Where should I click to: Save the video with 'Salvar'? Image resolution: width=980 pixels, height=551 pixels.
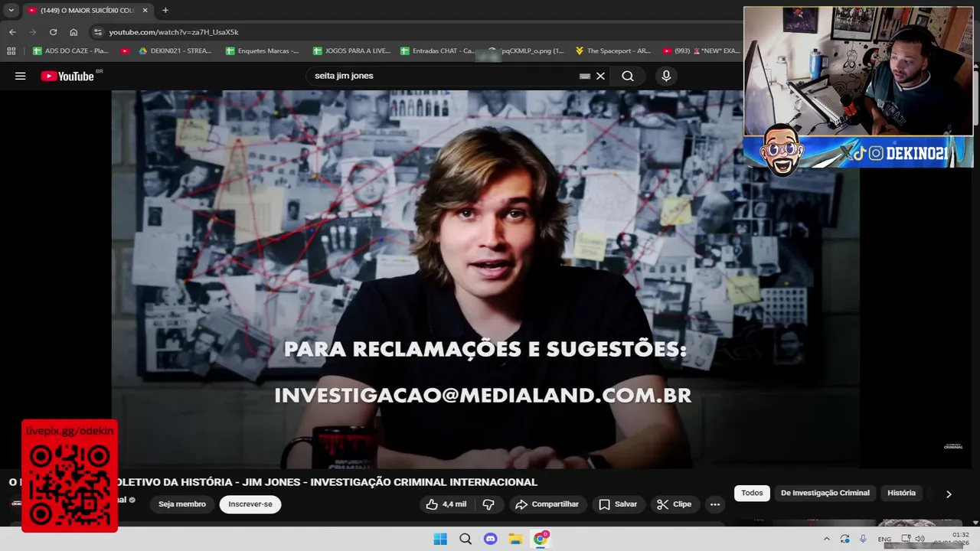[618, 504]
